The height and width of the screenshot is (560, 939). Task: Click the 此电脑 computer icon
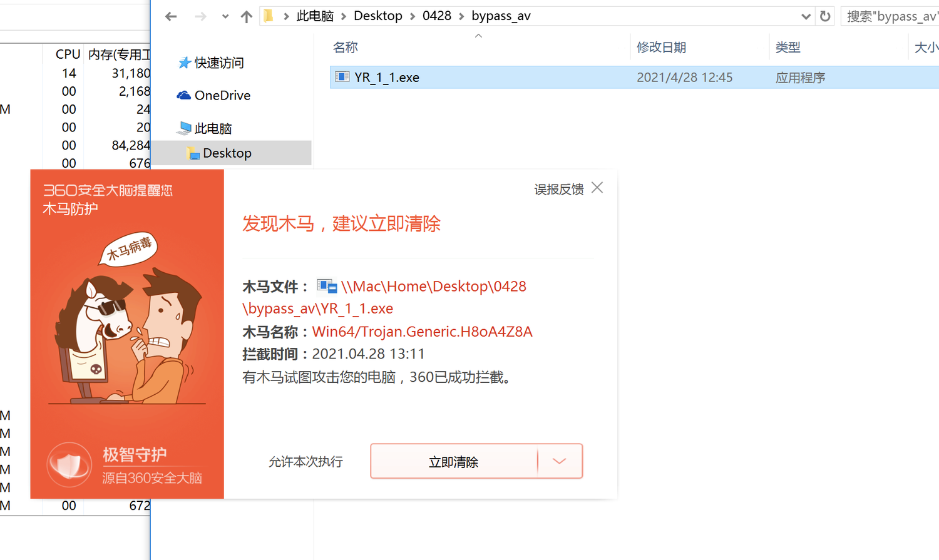[185, 128]
